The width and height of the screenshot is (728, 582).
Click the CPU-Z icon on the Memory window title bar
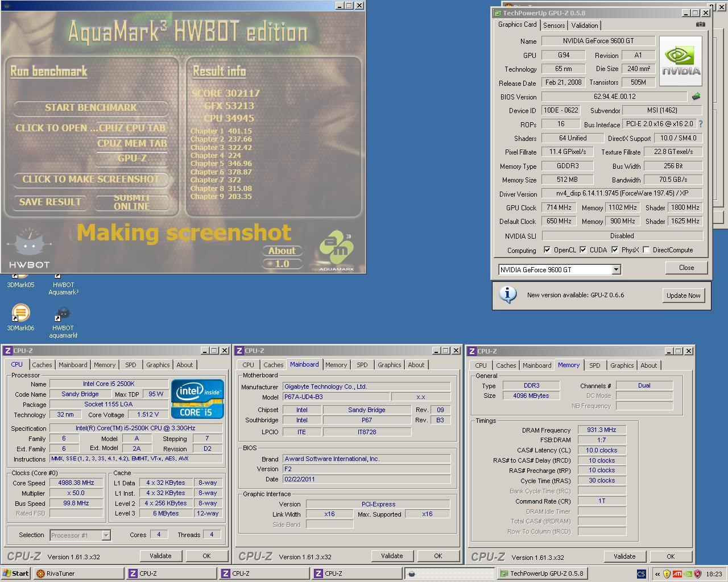472,351
